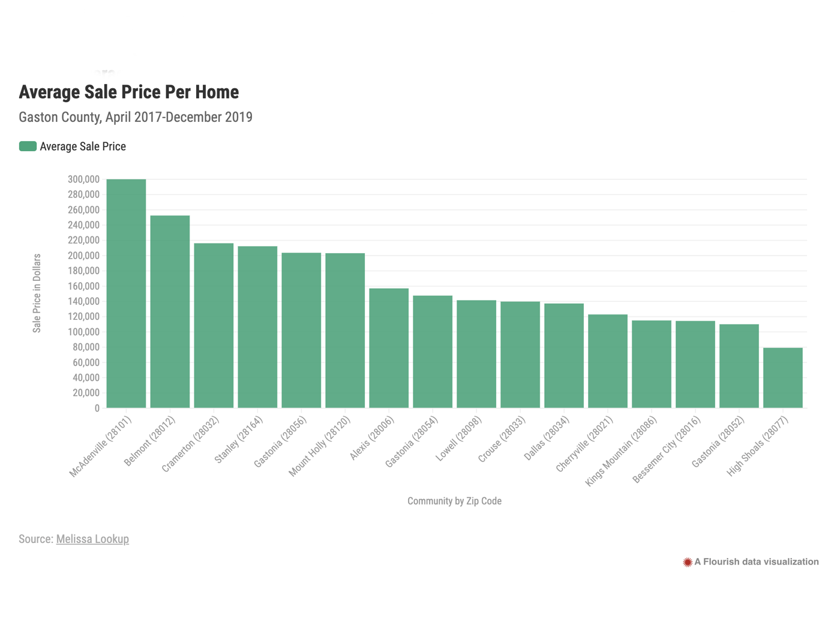
Task: Pick the Stanley (28164) bar
Action: point(257,327)
